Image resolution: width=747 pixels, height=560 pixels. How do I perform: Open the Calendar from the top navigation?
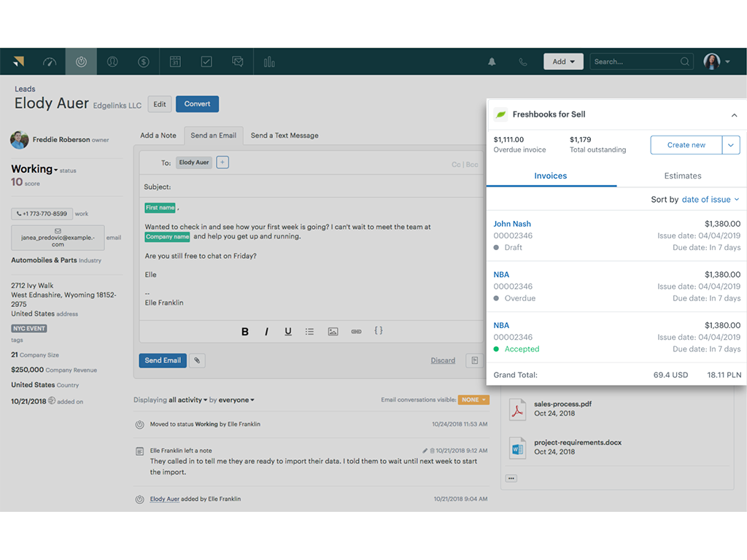(175, 61)
